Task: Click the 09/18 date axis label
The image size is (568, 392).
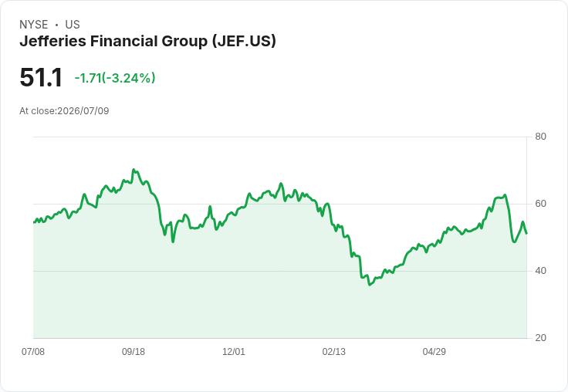Action: [134, 352]
